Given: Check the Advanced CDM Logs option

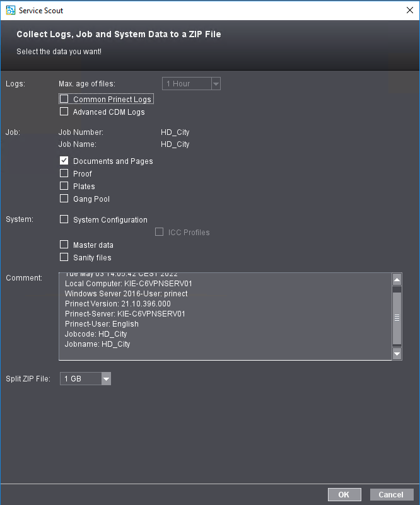Looking at the screenshot, I should [x=64, y=112].
